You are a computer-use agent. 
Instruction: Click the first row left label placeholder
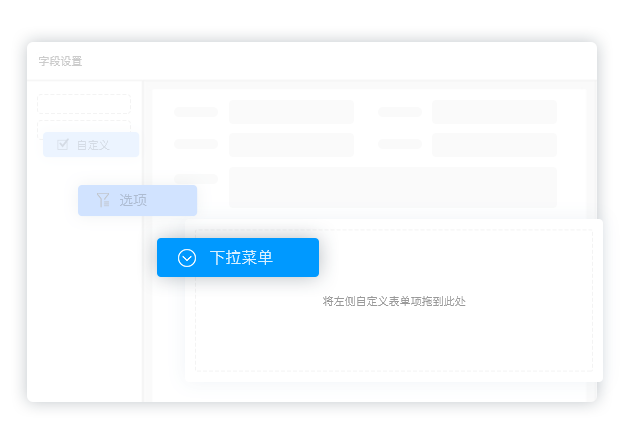click(196, 112)
